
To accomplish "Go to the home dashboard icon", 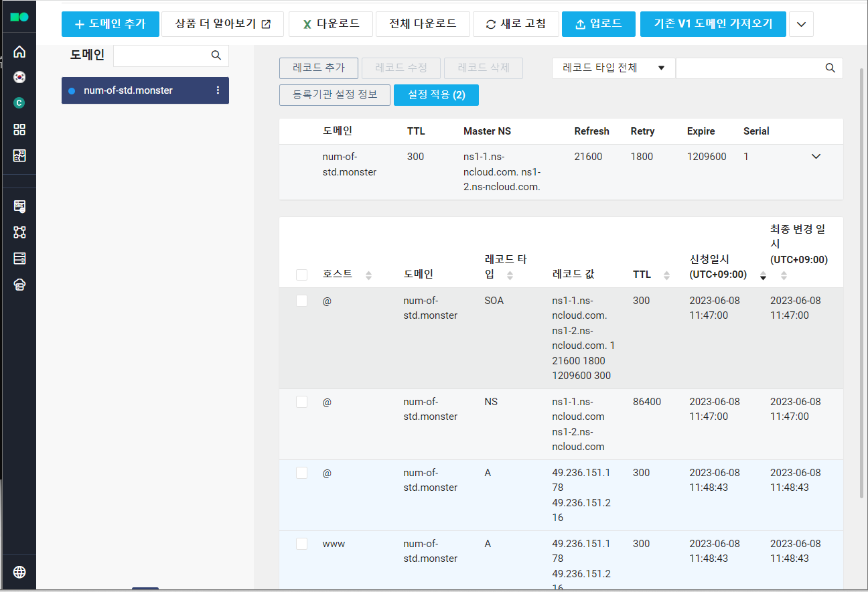I will tap(19, 52).
